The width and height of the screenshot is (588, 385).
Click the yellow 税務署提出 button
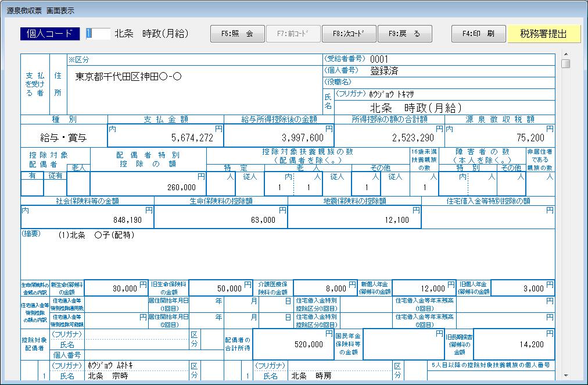pos(544,34)
